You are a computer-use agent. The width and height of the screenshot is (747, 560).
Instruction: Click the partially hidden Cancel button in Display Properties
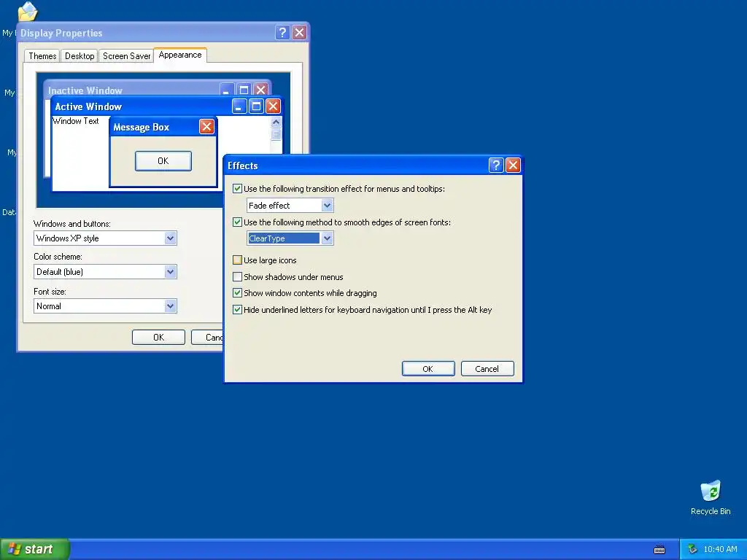[x=207, y=337]
